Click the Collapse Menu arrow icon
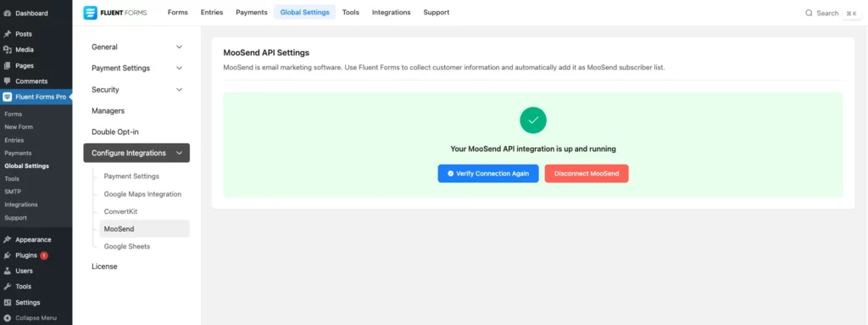This screenshot has height=325, width=868. (x=7, y=318)
